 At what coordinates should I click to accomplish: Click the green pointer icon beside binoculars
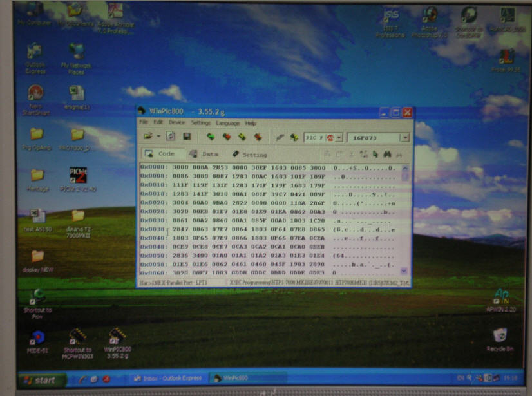coord(375,155)
